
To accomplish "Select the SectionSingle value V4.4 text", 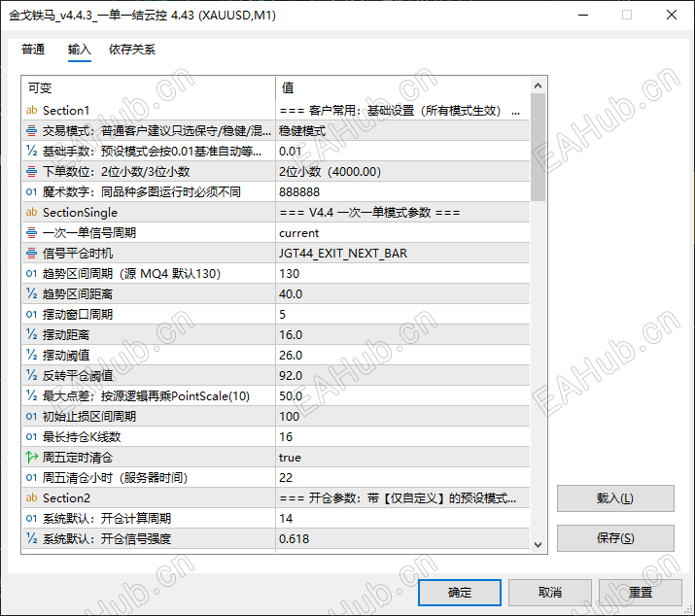I will pyautogui.click(x=369, y=212).
